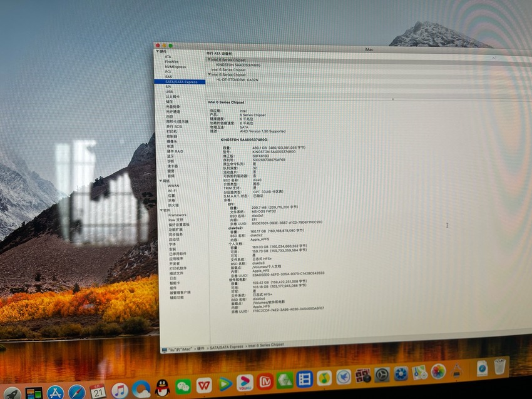Screen dimensions: 532x399
Task: Collapse the 硬件 section in sidebar
Action: tap(158, 51)
